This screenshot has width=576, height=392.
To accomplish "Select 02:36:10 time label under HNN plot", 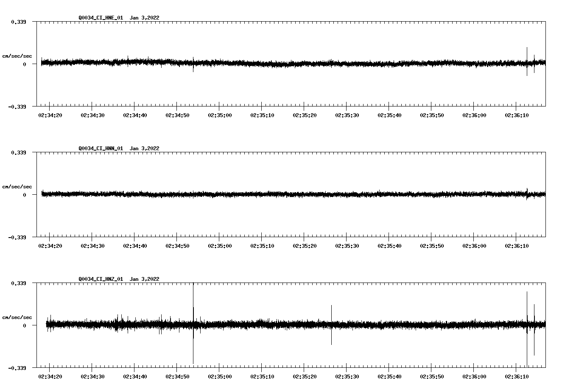I will coord(517,246).
